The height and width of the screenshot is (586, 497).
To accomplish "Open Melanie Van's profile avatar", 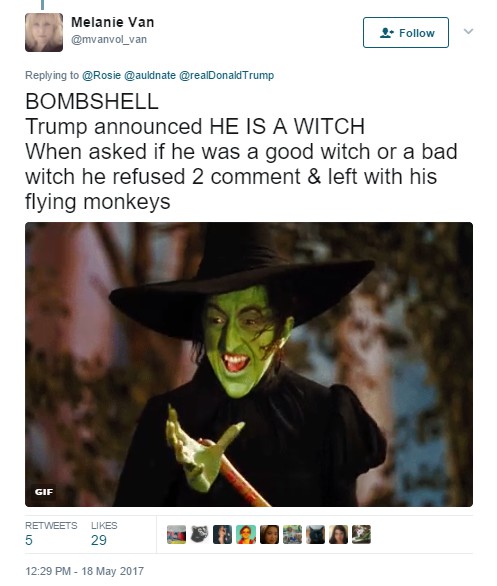I will tap(44, 33).
